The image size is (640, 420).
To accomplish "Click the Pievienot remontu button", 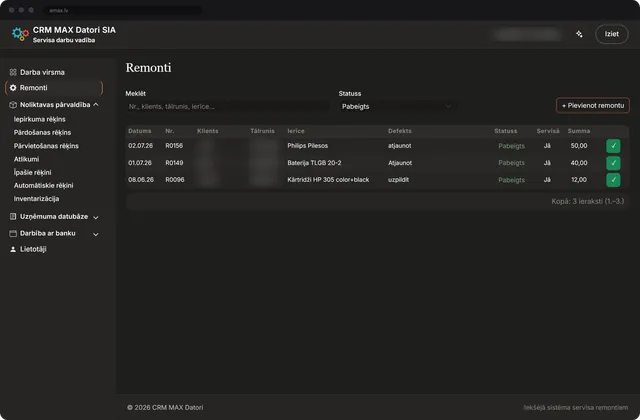I will coord(593,106).
